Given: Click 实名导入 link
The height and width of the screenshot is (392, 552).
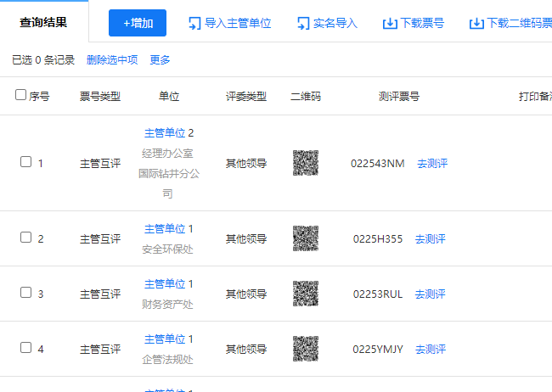Looking at the screenshot, I should point(335,23).
